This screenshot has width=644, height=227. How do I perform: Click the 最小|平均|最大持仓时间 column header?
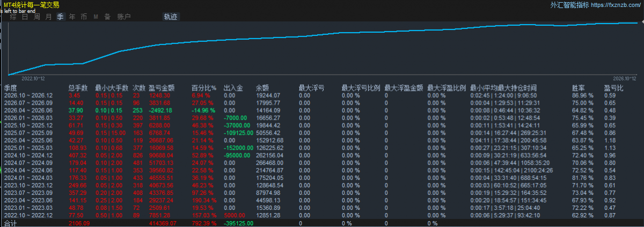[503, 87]
